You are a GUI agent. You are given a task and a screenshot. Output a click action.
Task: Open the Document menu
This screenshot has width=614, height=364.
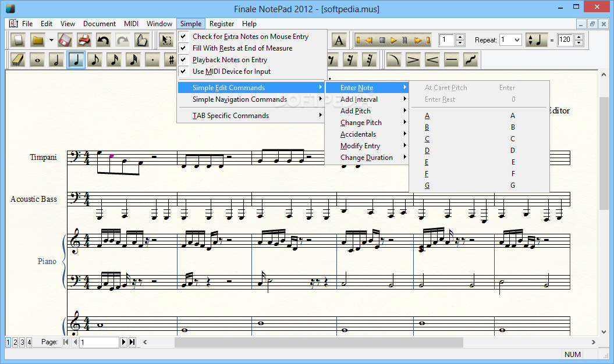(x=100, y=23)
